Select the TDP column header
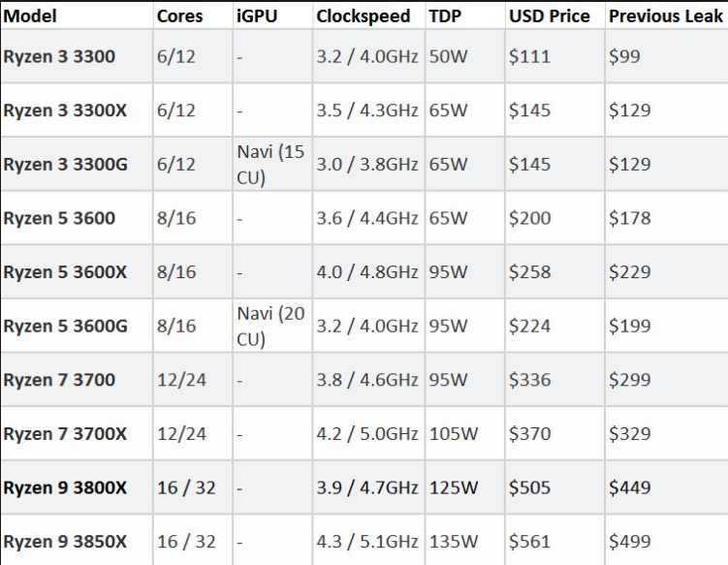728x565 pixels. coord(445,16)
